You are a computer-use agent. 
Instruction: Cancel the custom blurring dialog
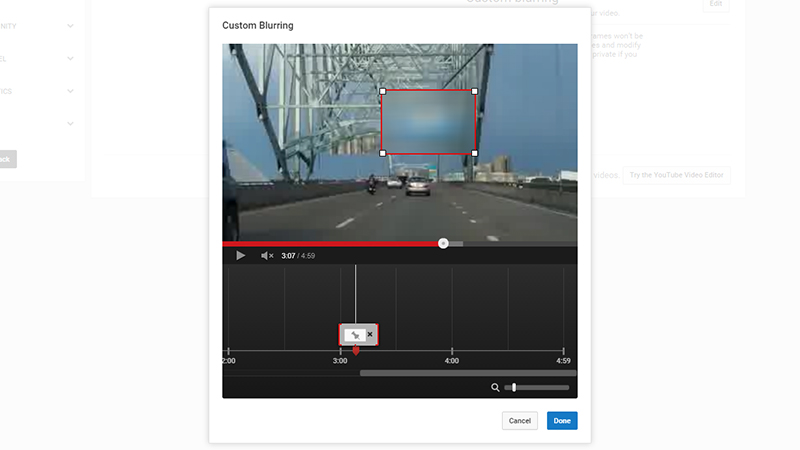point(519,421)
